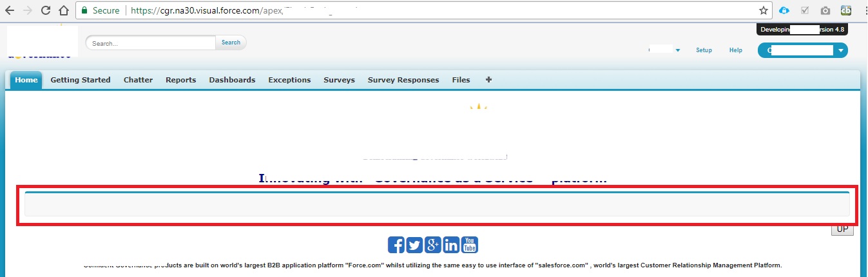Viewport: 868px width, 277px height.
Task: Click the UP button
Action: click(x=842, y=229)
